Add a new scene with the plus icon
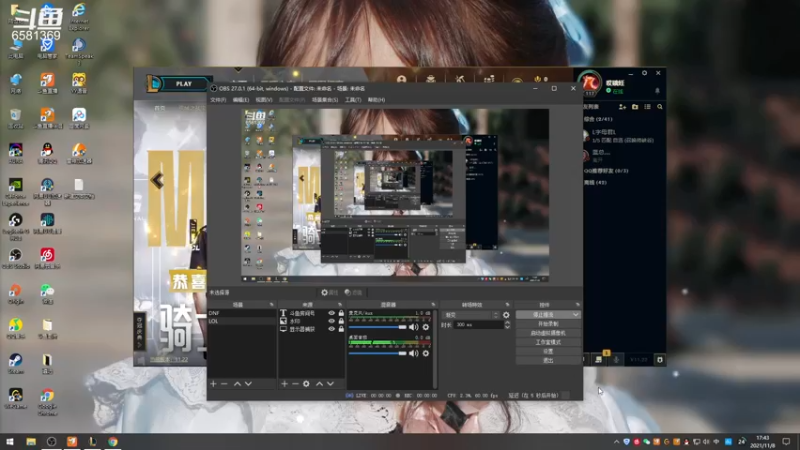The image size is (800, 450). coord(213,384)
